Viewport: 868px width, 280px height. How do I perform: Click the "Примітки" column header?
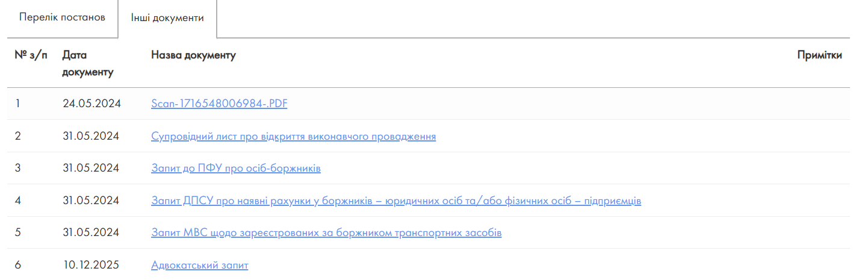(x=819, y=55)
